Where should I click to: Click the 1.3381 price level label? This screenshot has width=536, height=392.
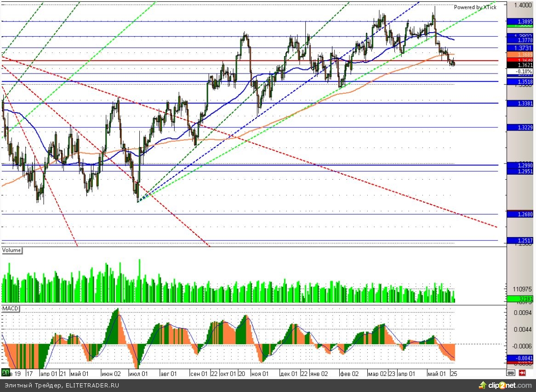[x=520, y=103]
